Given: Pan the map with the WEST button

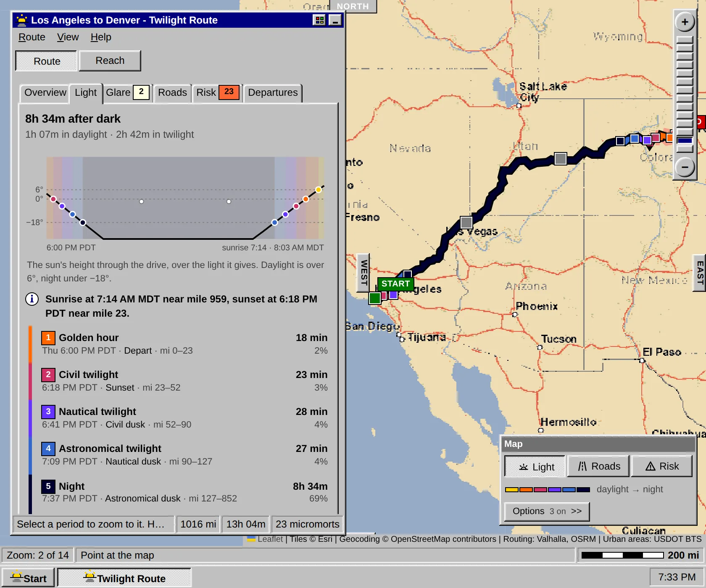Looking at the screenshot, I should pyautogui.click(x=364, y=273).
